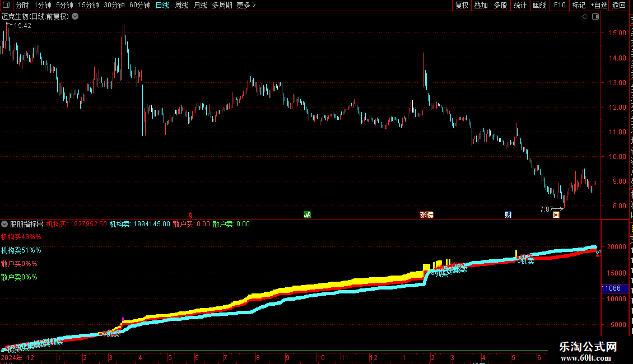Click the 7.87 low price label
Screen dimensions: 633x364
tap(547, 209)
